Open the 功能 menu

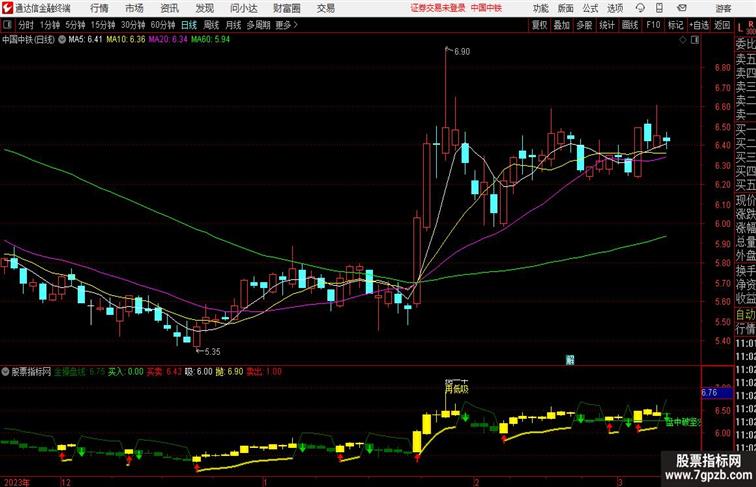tap(541, 8)
